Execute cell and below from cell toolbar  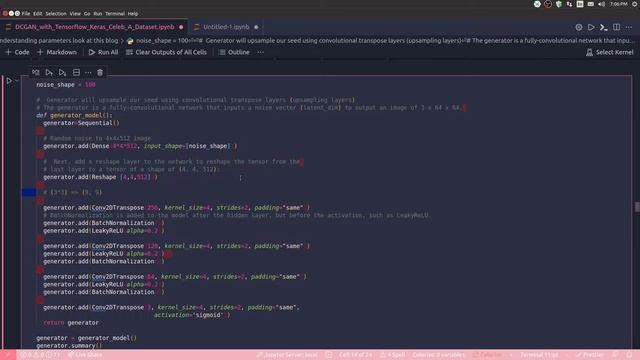pyautogui.click(x=62, y=72)
